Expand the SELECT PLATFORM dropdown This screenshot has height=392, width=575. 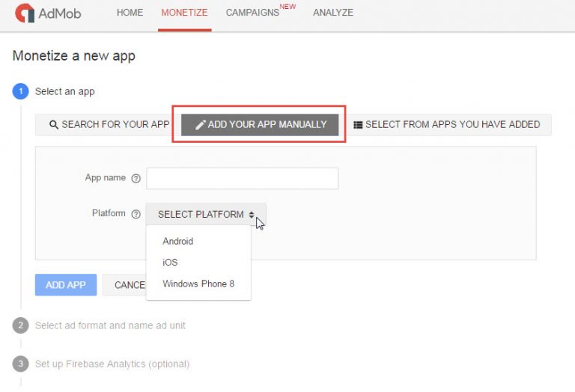pyautogui.click(x=205, y=215)
